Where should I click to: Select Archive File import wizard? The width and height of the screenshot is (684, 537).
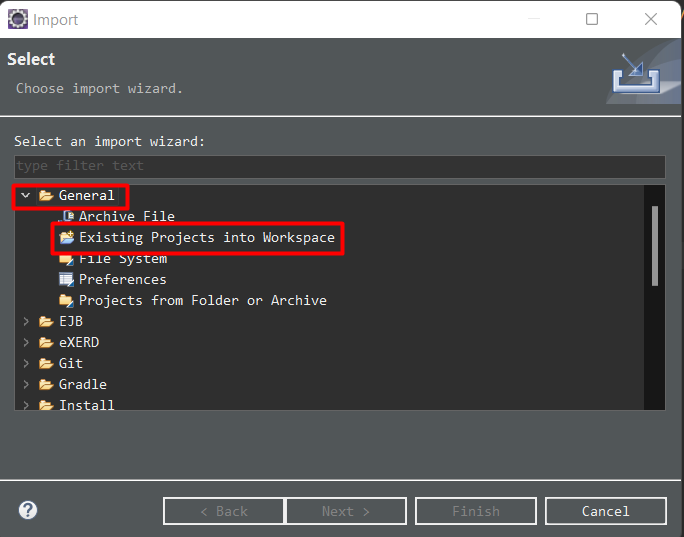point(127,216)
